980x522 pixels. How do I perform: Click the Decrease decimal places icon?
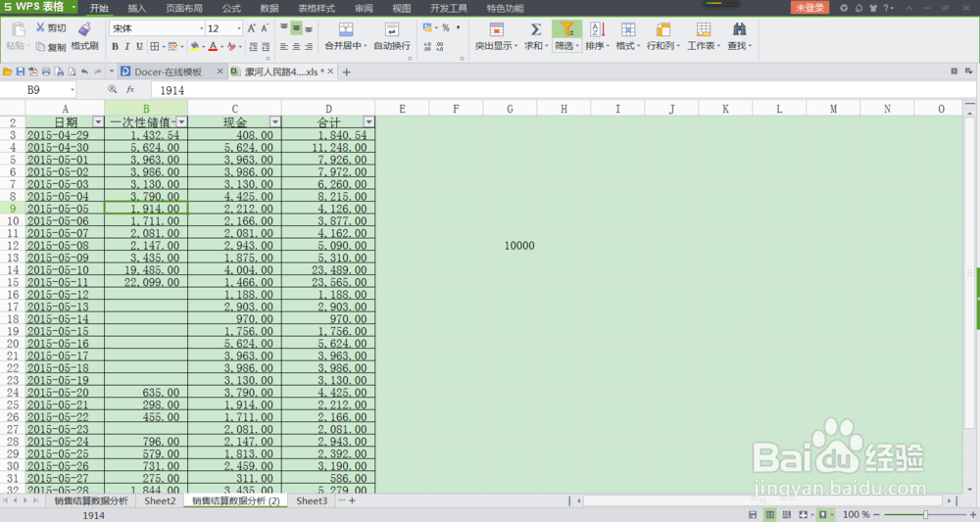pyautogui.click(x=440, y=47)
